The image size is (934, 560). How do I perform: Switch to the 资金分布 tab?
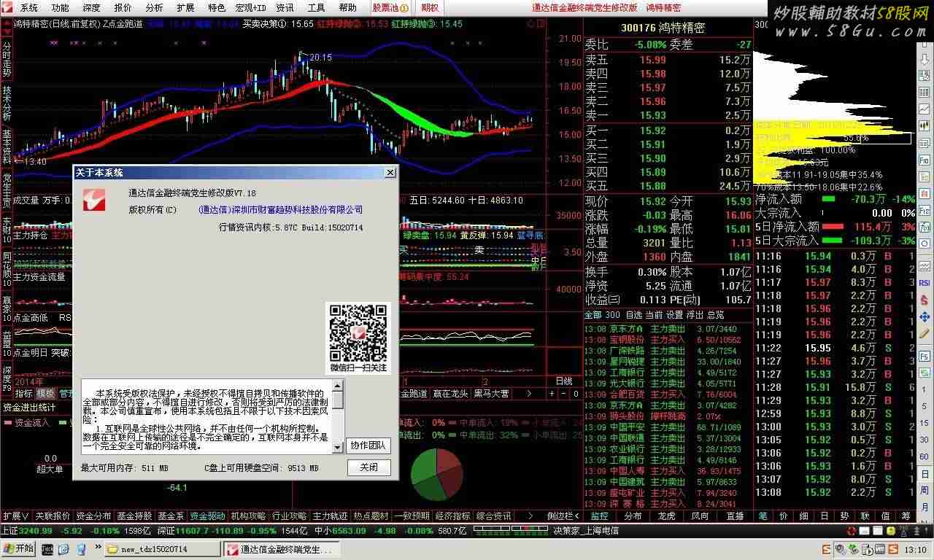(x=93, y=516)
